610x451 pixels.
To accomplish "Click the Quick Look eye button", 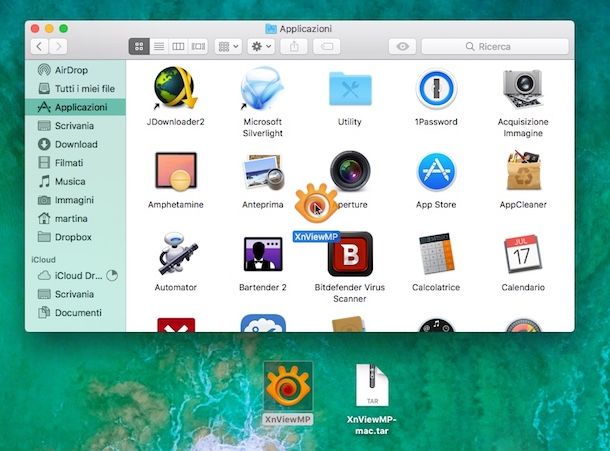I will click(402, 47).
